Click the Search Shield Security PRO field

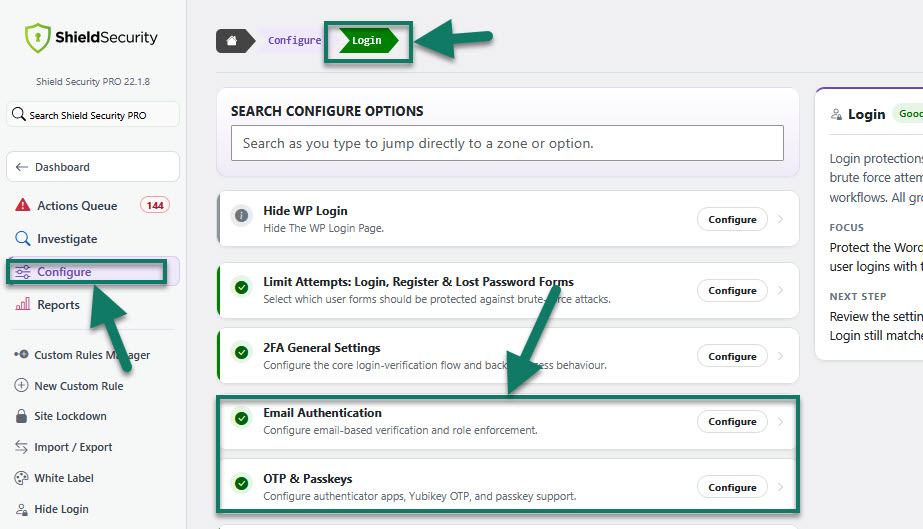pos(93,114)
